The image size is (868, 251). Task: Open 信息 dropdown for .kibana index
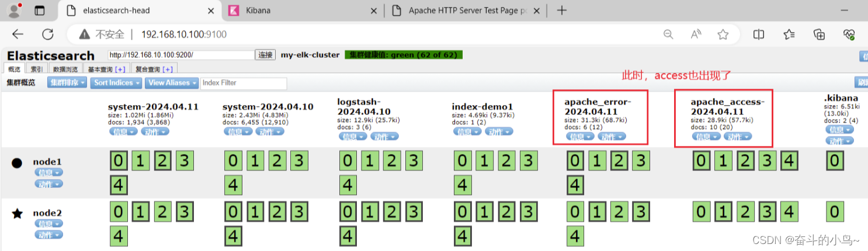coord(839,130)
